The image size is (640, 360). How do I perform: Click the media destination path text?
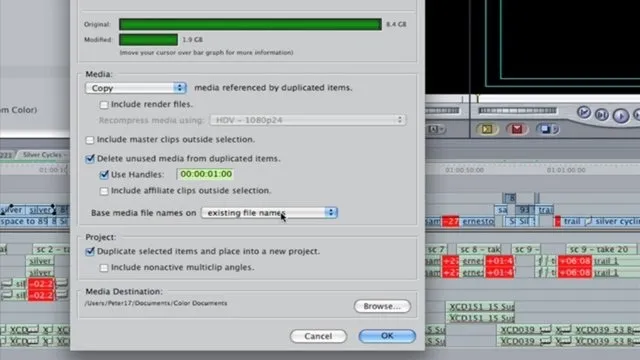[x=156, y=303]
